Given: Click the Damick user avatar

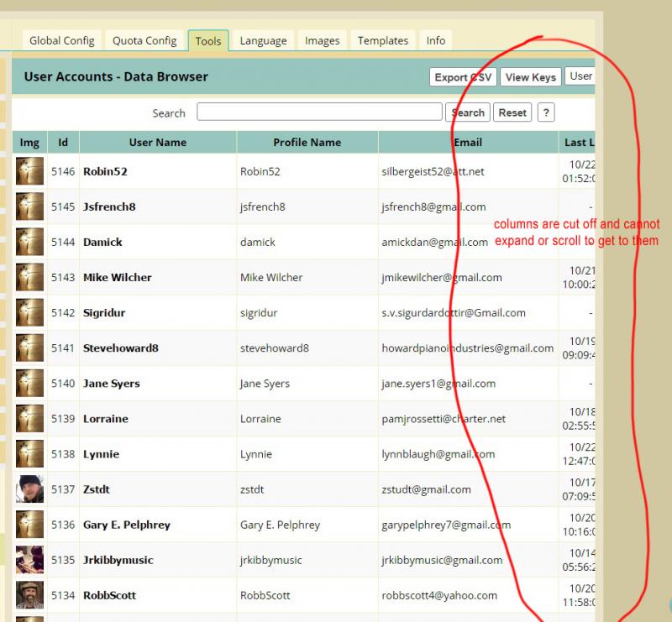Looking at the screenshot, I should tap(29, 242).
